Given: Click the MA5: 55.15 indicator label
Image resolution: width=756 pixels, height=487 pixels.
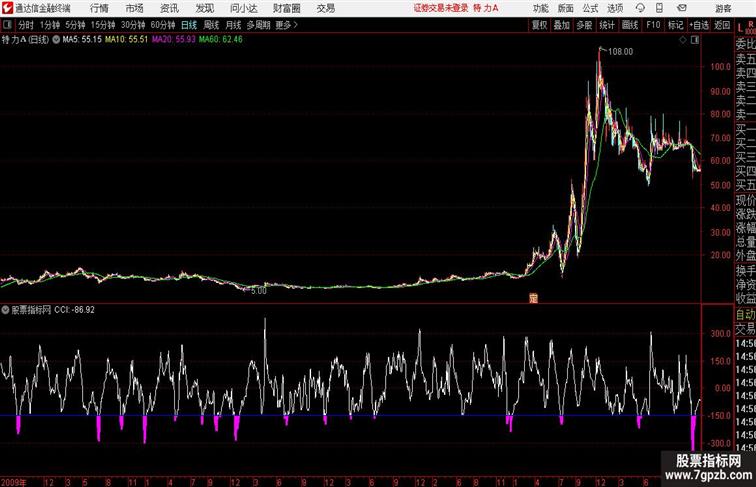Looking at the screenshot, I should click(x=82, y=40).
